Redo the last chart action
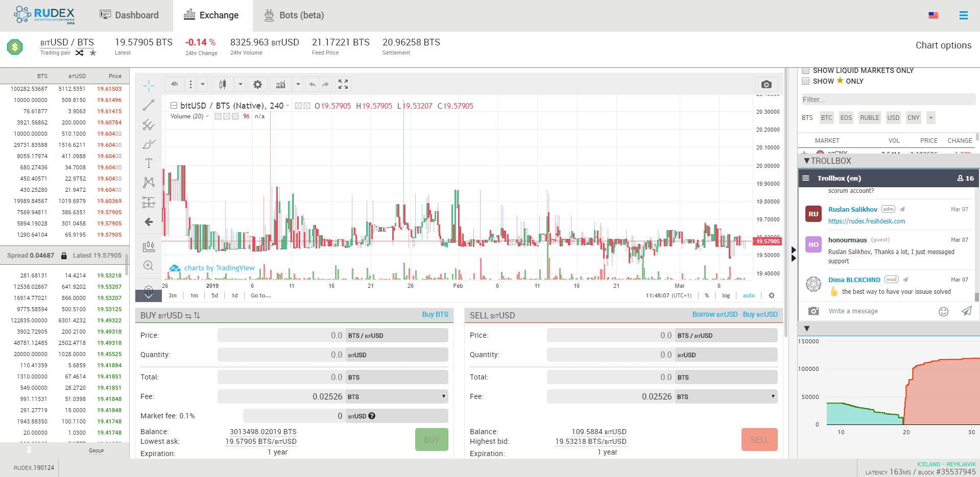The height and width of the screenshot is (477, 980). click(x=325, y=84)
